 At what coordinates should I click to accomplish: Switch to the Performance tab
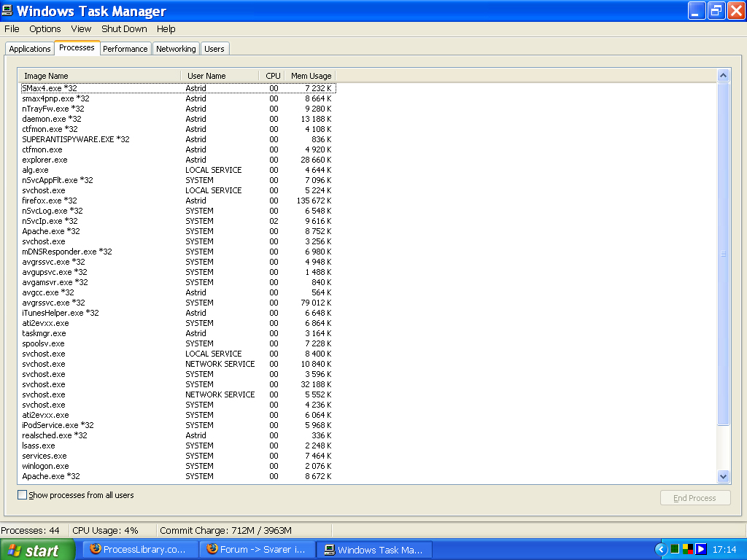[x=125, y=49]
